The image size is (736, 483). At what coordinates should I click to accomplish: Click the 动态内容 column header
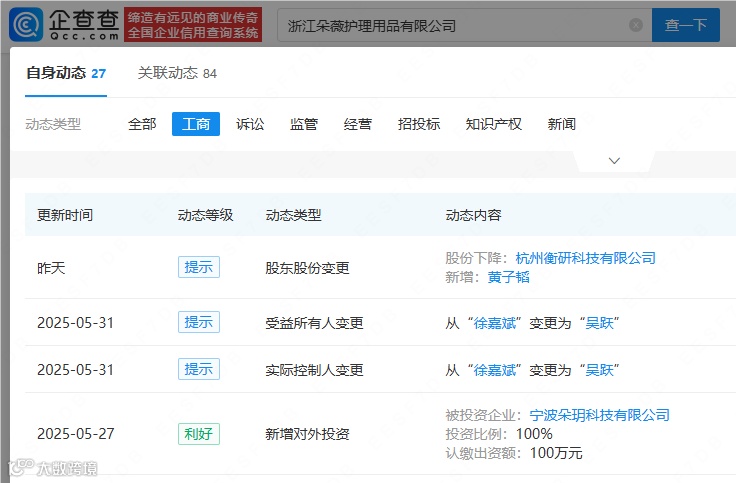pos(473,215)
